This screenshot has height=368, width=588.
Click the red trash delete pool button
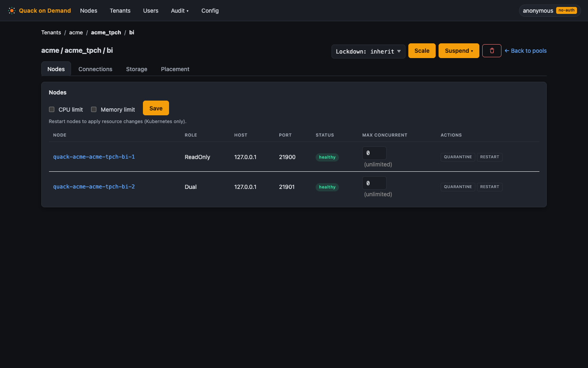(492, 51)
